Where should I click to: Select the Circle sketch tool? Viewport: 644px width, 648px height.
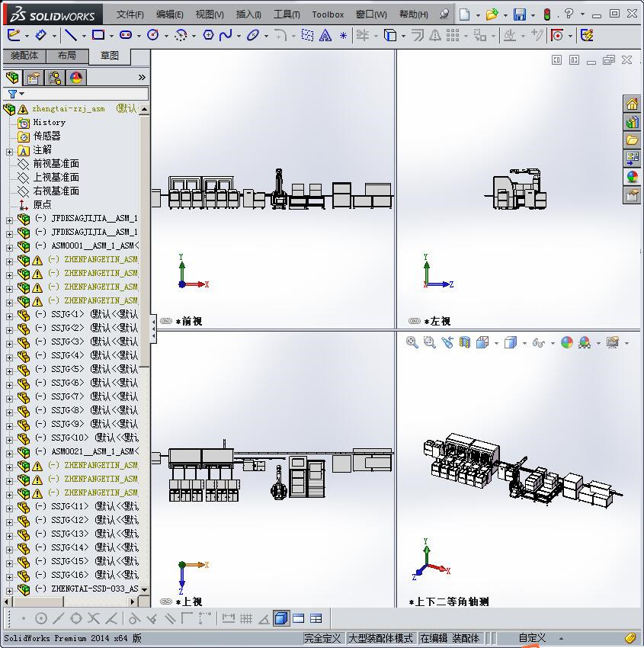[x=153, y=35]
